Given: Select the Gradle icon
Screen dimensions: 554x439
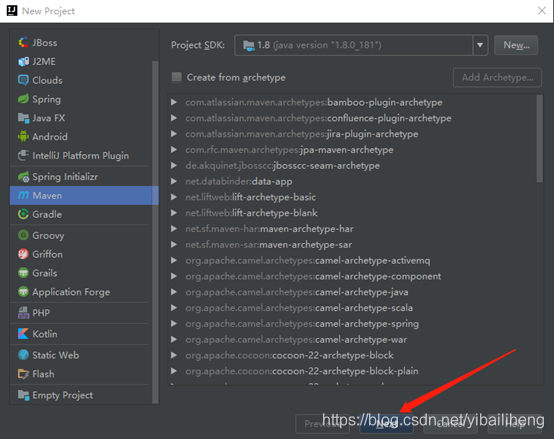Looking at the screenshot, I should [23, 214].
